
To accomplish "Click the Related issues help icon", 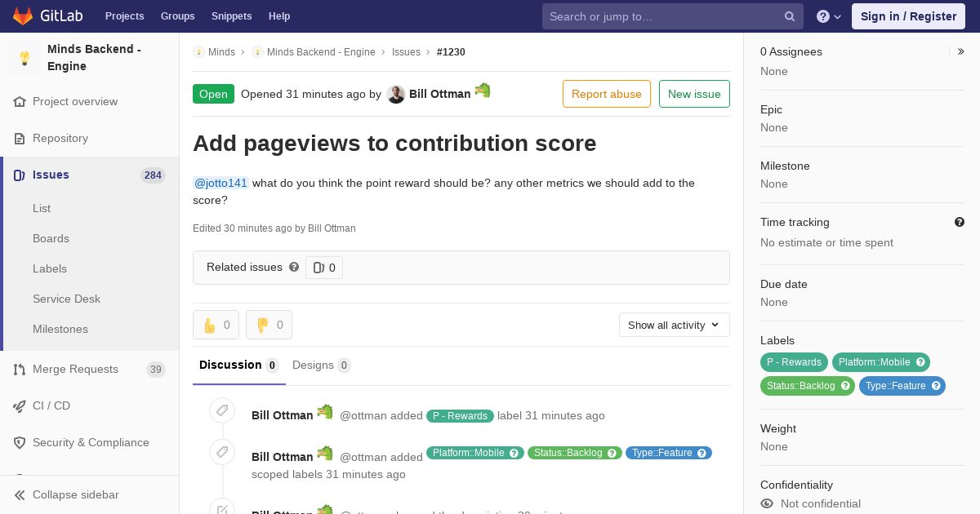I will coord(294,267).
